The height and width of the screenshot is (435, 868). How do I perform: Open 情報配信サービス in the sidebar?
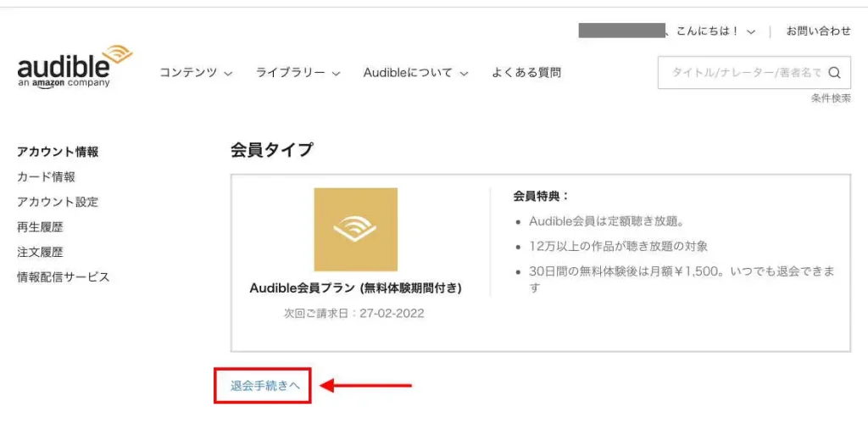[63, 277]
